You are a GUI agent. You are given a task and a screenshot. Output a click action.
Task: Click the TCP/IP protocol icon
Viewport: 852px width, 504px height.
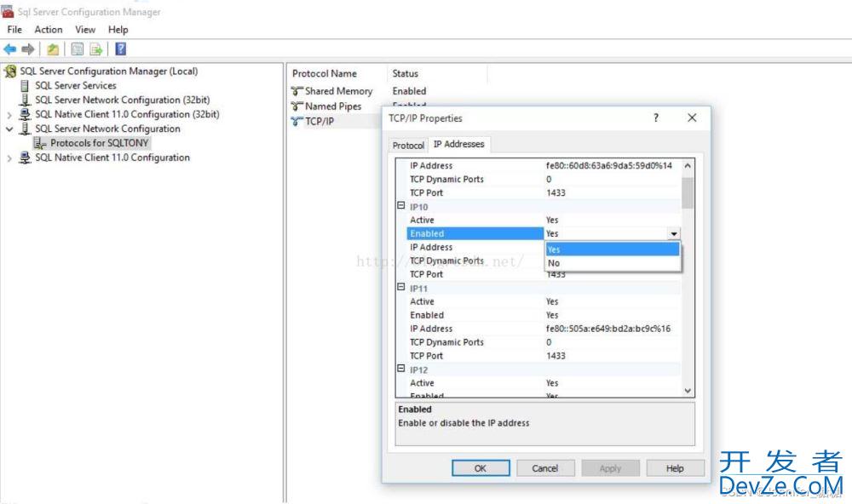[296, 122]
